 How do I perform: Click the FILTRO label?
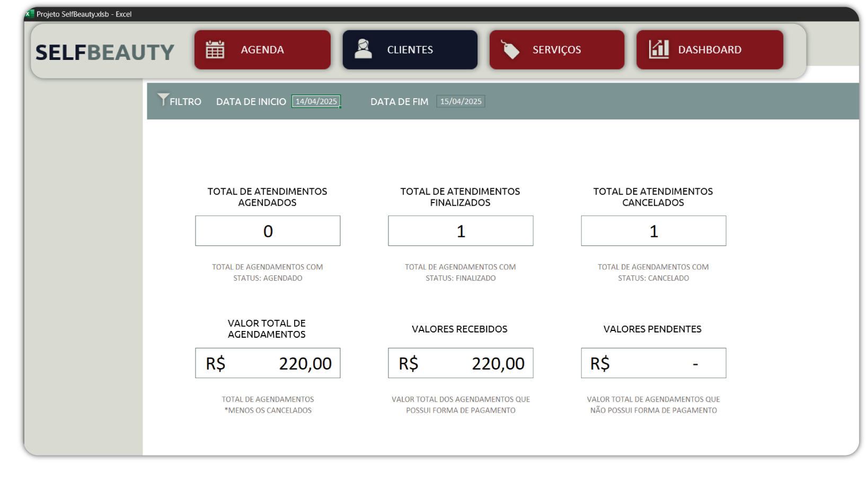(185, 102)
